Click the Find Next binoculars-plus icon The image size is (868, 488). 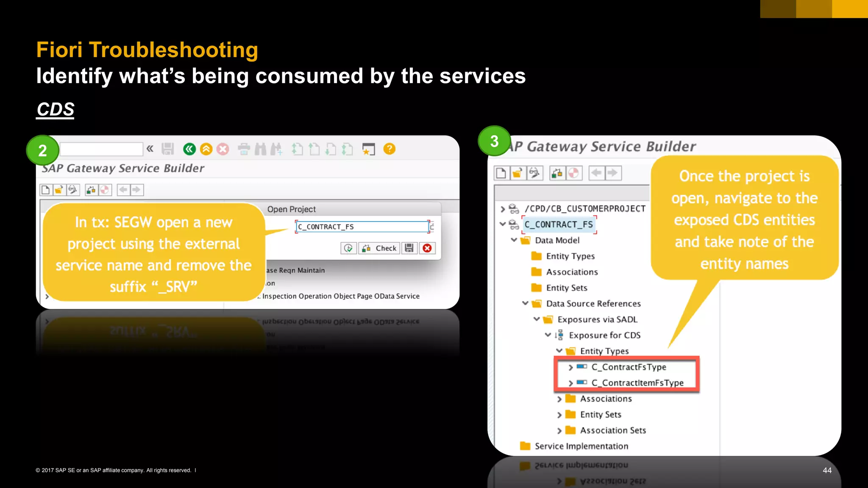click(276, 149)
